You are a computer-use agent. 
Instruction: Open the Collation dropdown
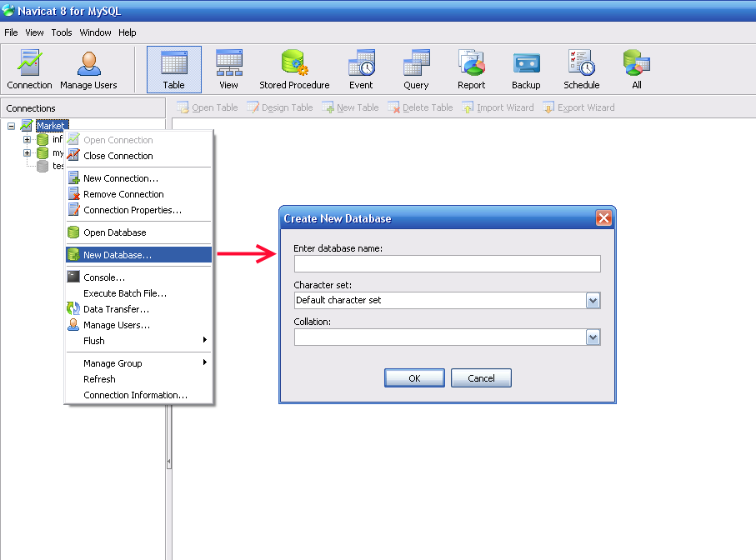pyautogui.click(x=593, y=337)
